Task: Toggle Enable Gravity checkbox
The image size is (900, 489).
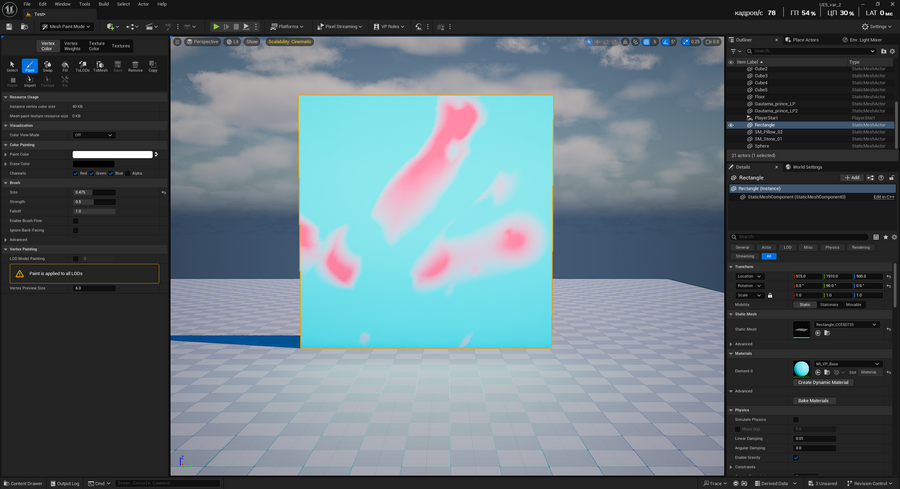Action: [x=796, y=457]
